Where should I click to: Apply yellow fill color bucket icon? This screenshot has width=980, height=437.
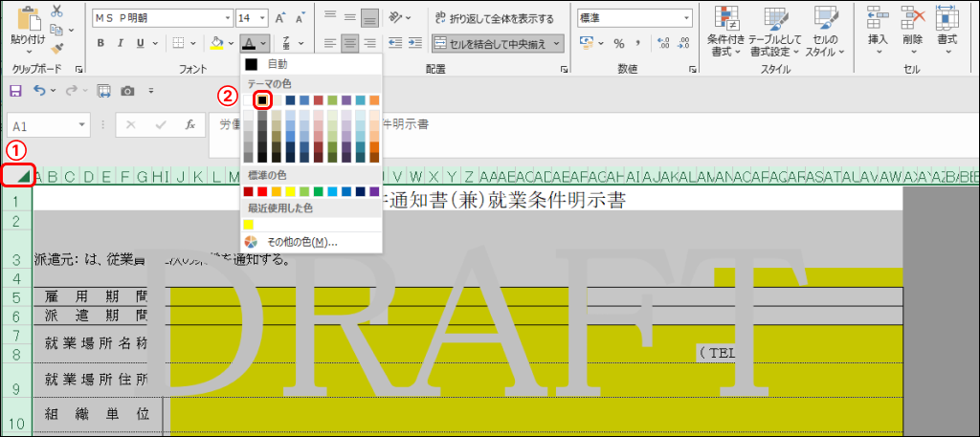click(x=216, y=43)
